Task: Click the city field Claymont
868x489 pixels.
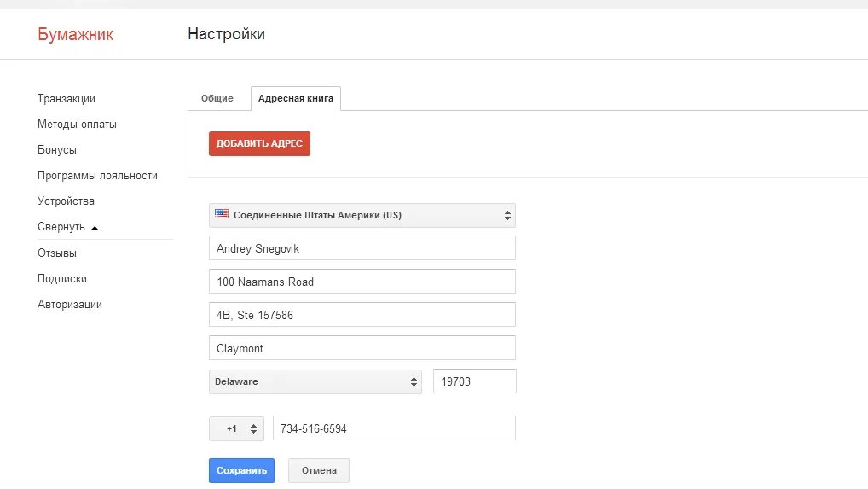Action: (x=362, y=348)
